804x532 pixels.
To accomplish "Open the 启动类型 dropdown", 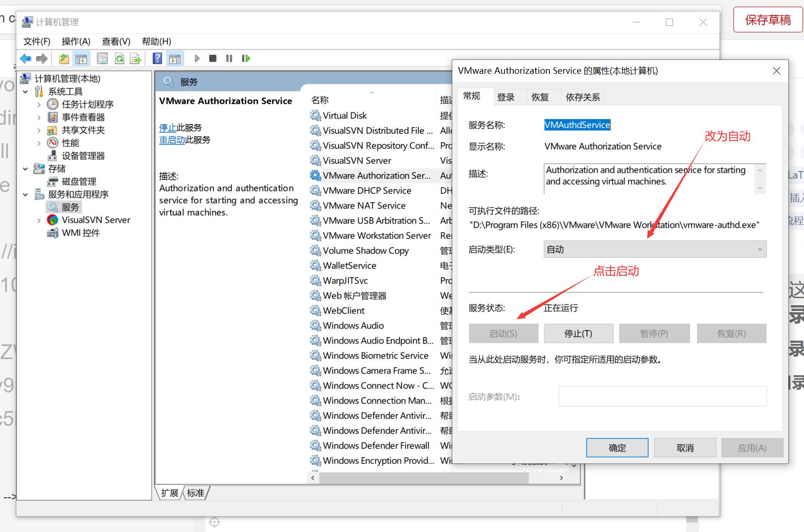I will pos(655,249).
